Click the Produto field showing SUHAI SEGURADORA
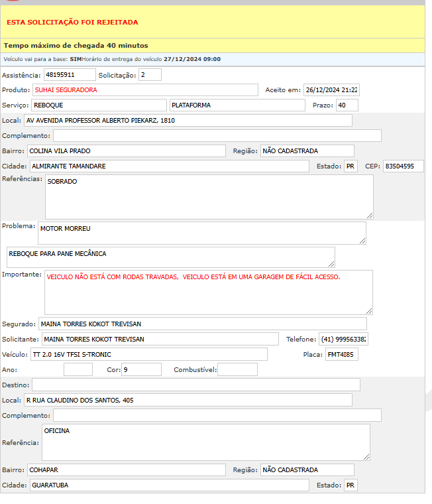Viewport: 432px width, 504px height. tap(145, 90)
